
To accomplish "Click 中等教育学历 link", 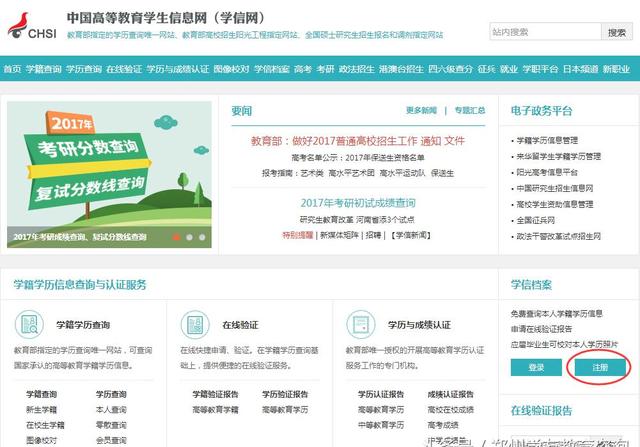I will (x=381, y=425).
